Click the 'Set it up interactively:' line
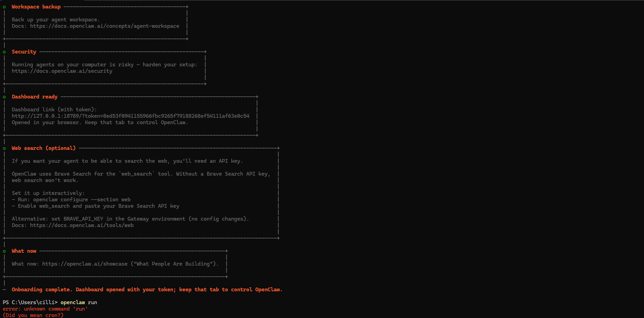This screenshot has width=644, height=318. (x=48, y=193)
